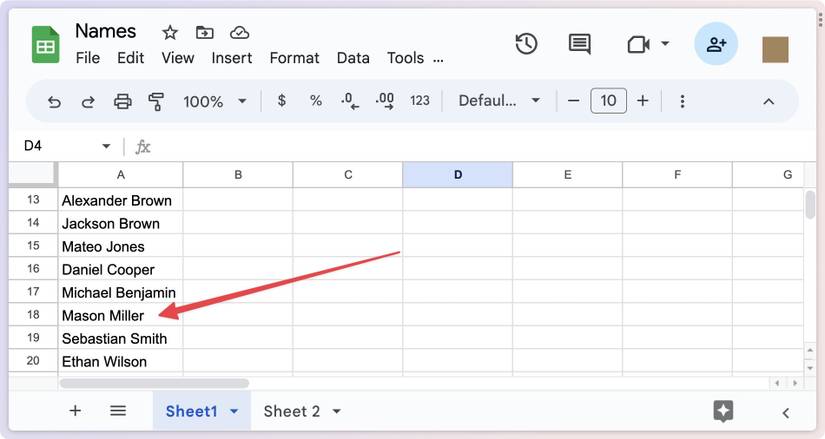Add a new sheet with plus button

point(75,411)
